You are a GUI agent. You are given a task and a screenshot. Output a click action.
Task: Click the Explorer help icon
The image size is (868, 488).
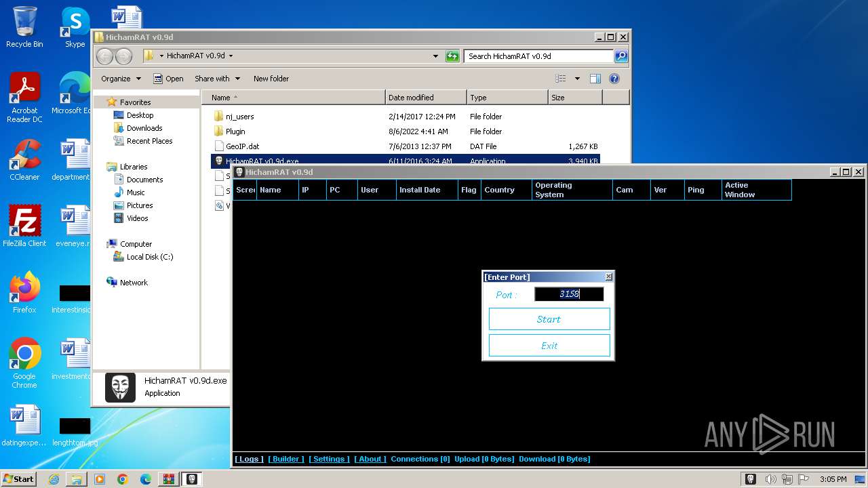point(614,79)
